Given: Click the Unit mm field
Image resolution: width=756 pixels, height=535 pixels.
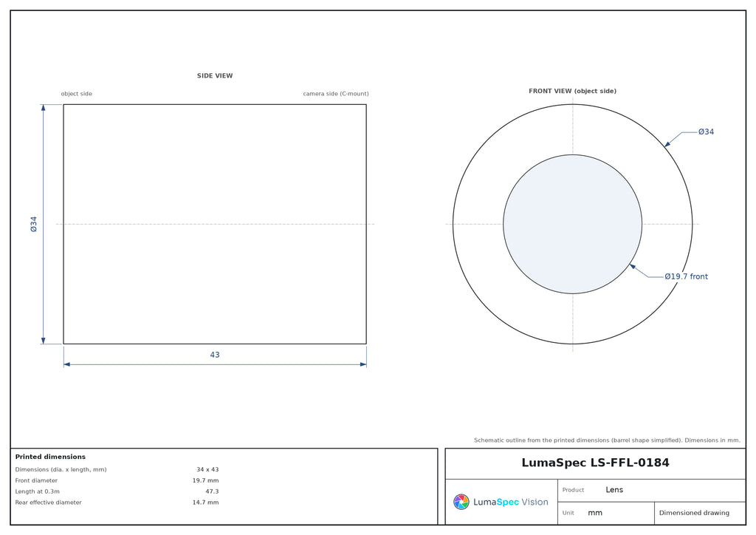Looking at the screenshot, I should [x=605, y=513].
